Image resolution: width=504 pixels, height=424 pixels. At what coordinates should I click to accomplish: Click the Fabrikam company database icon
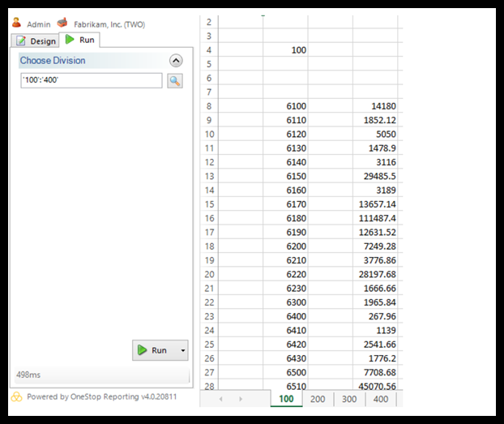pos(62,24)
